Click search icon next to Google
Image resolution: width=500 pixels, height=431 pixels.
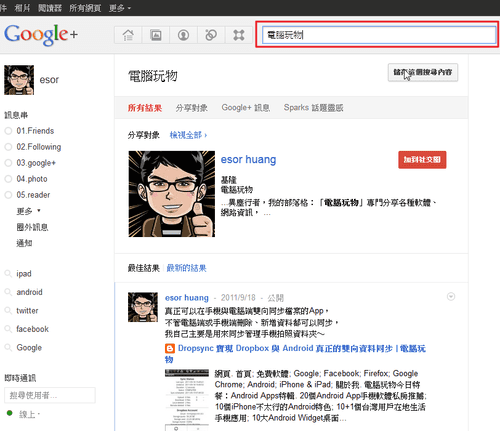point(8,348)
